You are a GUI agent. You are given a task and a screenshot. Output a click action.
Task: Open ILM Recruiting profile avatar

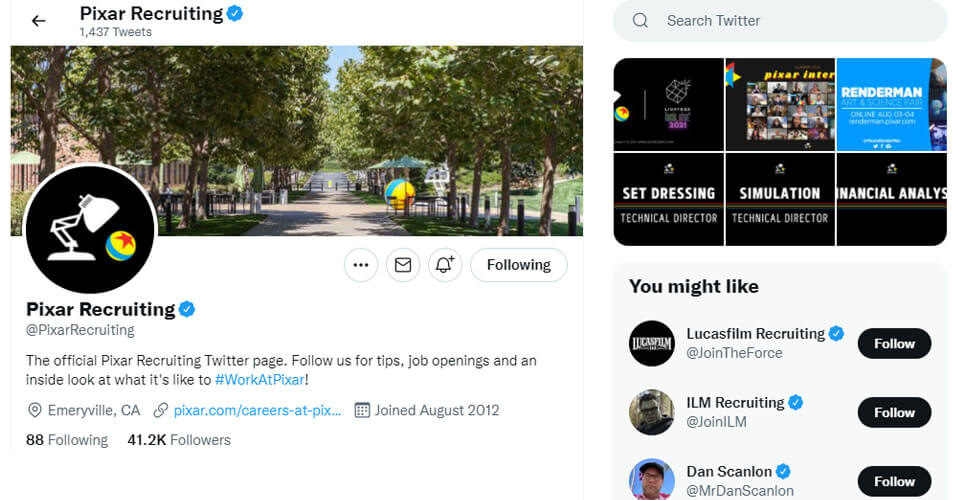tap(651, 412)
